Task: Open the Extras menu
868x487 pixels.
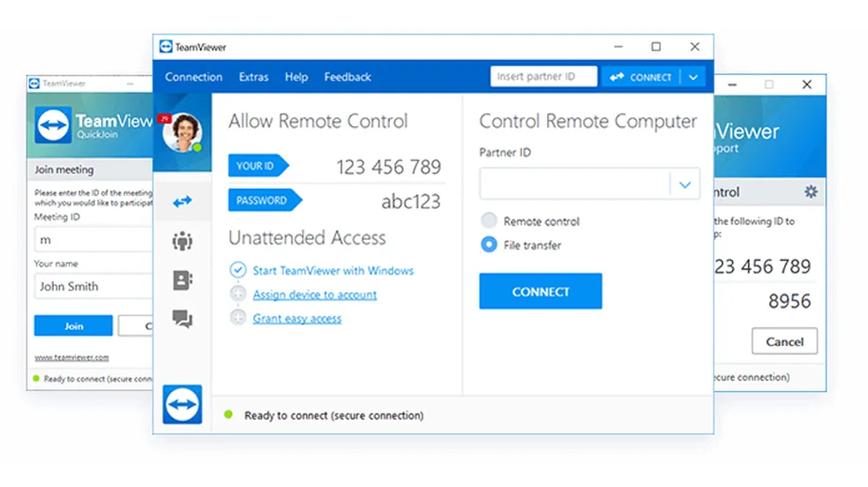Action: click(253, 78)
